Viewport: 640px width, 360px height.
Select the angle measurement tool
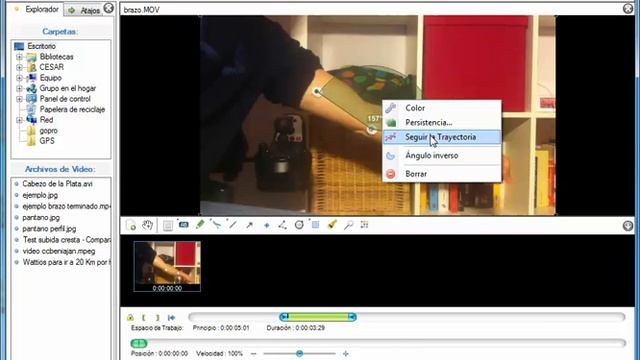282,225
